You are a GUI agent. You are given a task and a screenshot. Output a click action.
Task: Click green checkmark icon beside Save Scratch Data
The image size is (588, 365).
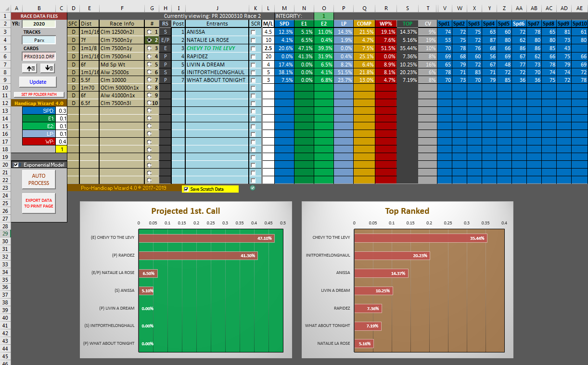pos(253,188)
